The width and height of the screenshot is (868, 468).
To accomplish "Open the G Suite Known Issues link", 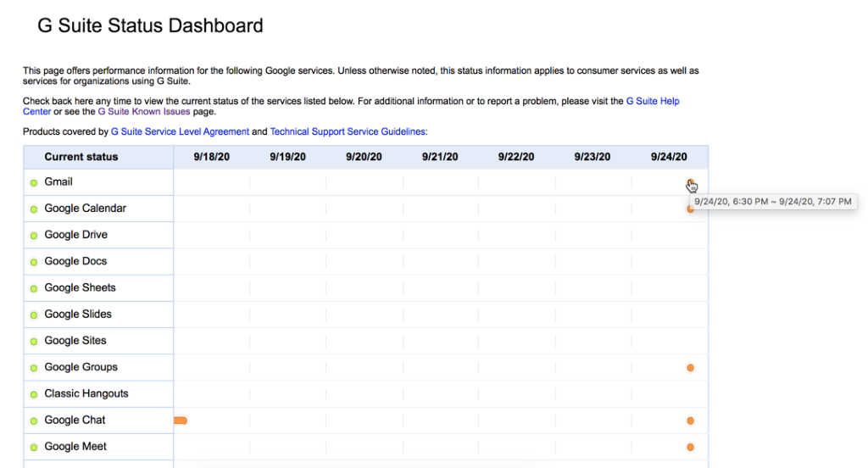I will pyautogui.click(x=144, y=111).
